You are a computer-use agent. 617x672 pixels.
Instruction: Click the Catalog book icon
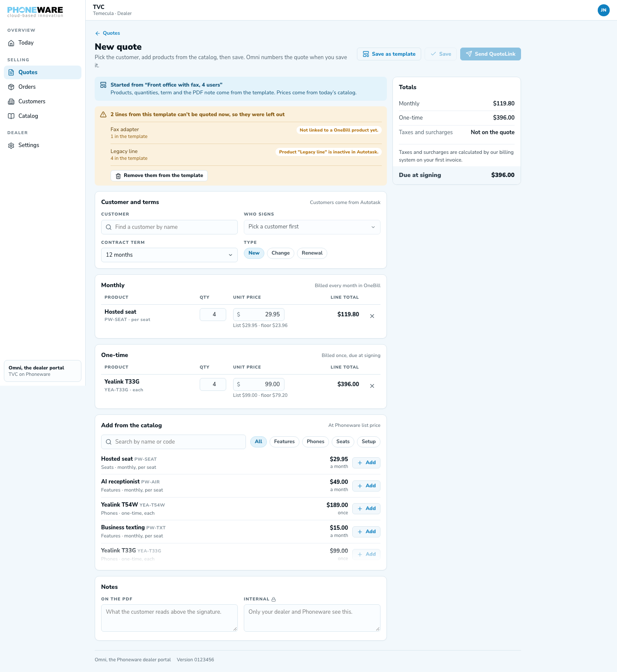point(11,116)
